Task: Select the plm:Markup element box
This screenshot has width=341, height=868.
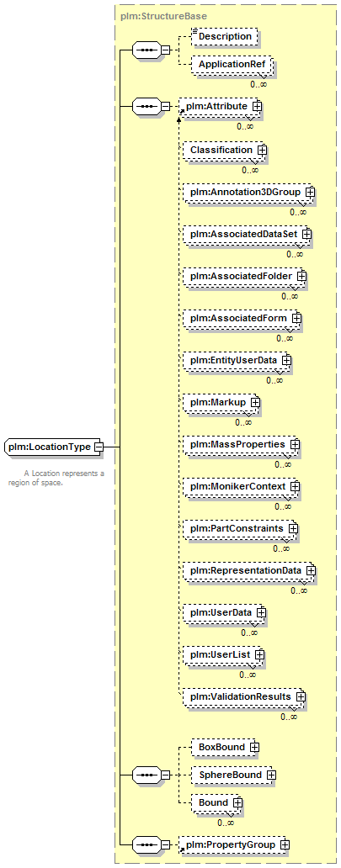Action: click(221, 402)
